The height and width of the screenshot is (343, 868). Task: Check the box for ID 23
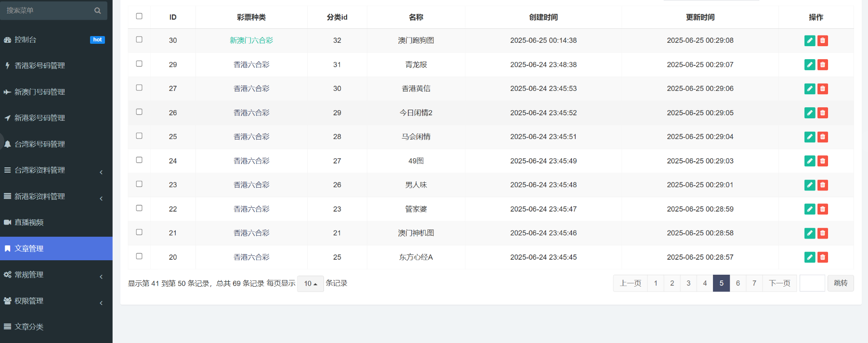click(x=139, y=184)
